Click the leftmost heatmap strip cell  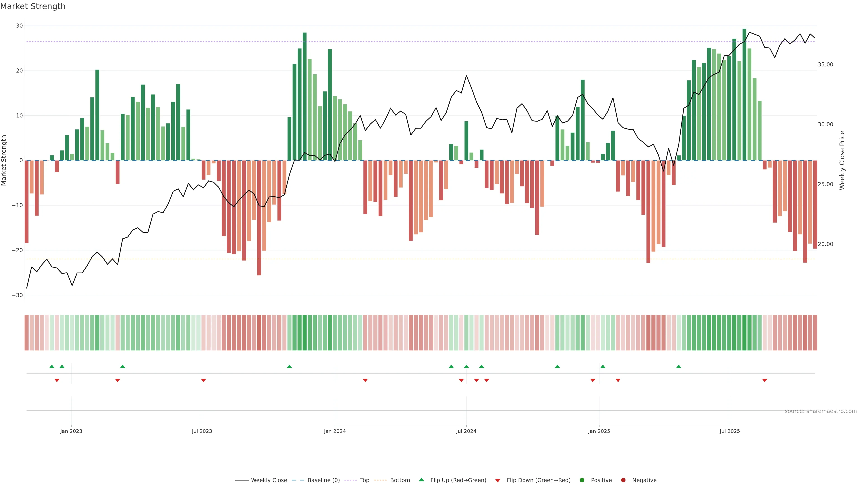click(26, 332)
